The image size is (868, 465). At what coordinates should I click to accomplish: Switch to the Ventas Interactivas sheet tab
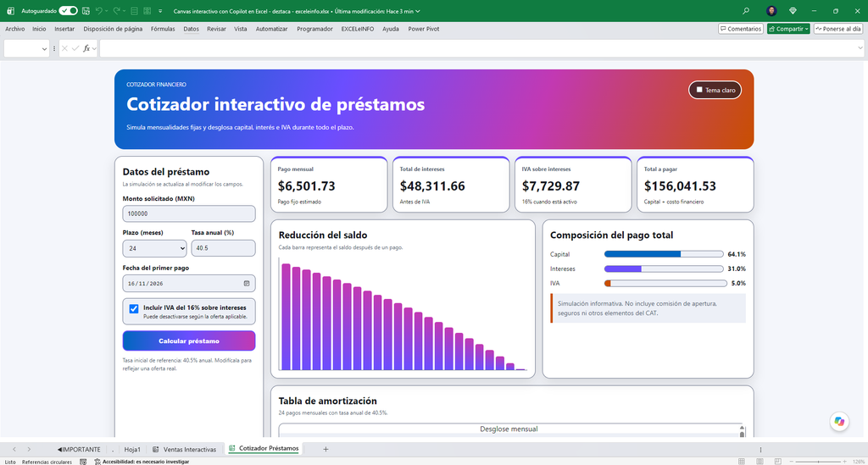pyautogui.click(x=184, y=449)
